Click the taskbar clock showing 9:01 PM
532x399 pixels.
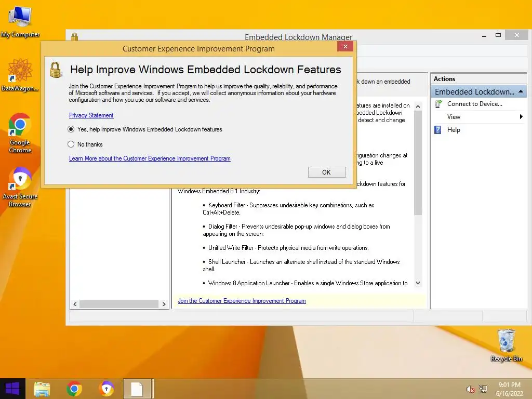pos(509,389)
